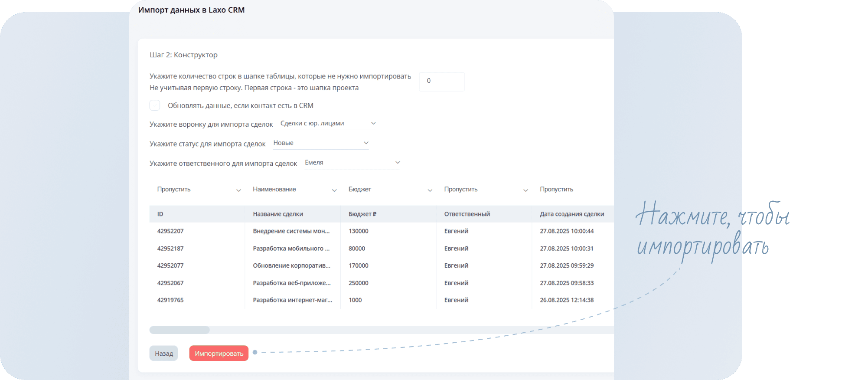Screen dimensions: 868x380
Task: Open the status dropdown showing 'Новые'
Action: pyautogui.click(x=320, y=143)
